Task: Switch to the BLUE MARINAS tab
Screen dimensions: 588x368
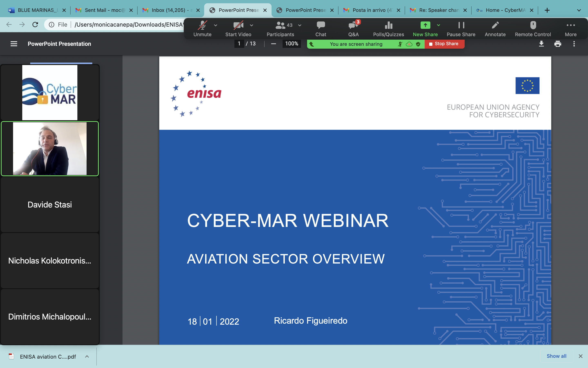Action: (x=37, y=10)
